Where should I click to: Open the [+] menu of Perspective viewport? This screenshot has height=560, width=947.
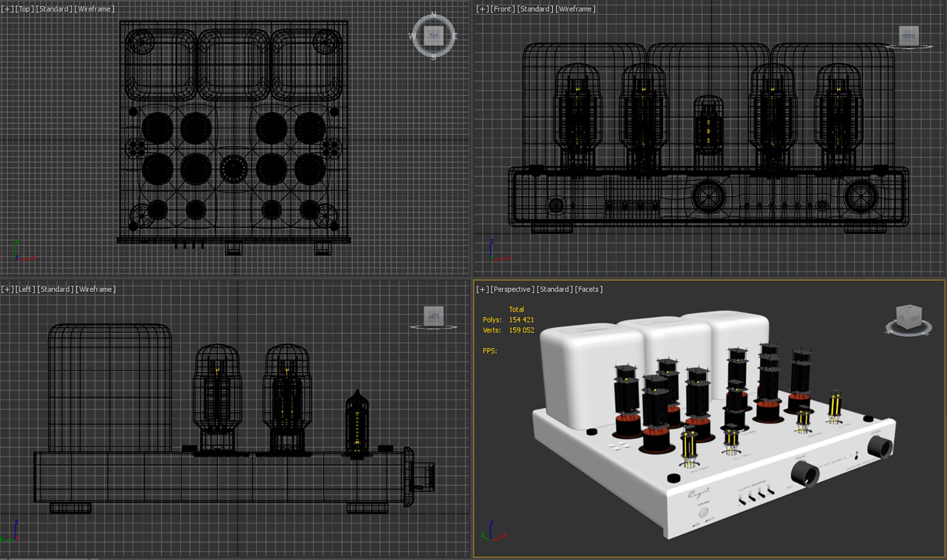pos(483,289)
